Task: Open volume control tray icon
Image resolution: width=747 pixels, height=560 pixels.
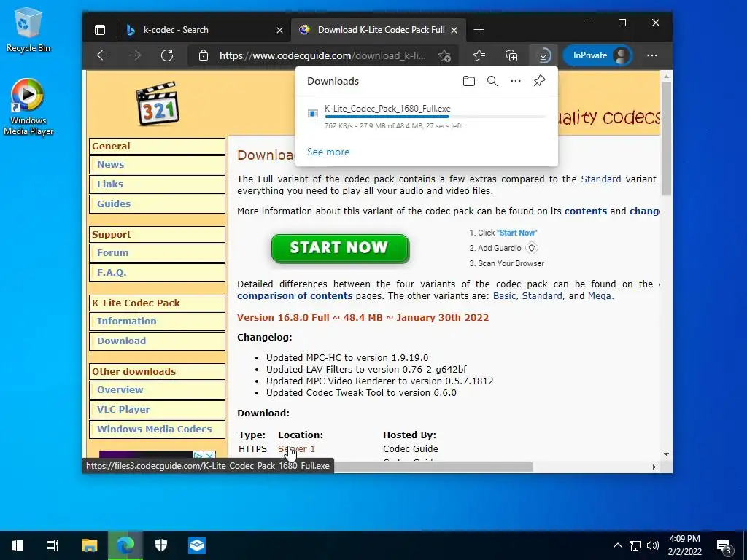Action: [653, 545]
